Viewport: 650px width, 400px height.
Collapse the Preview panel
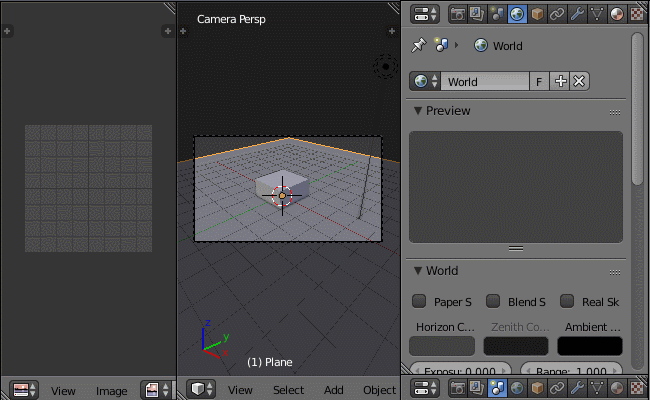(418, 111)
